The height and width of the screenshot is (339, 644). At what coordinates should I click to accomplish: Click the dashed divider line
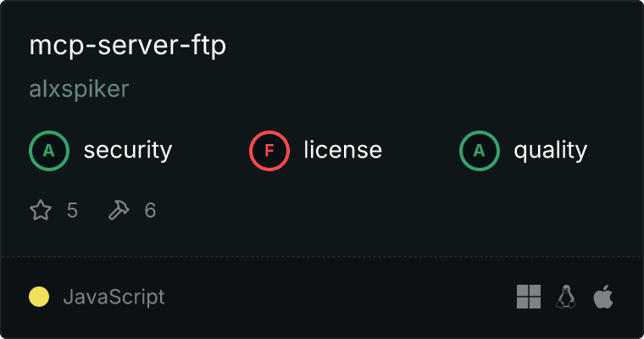coord(322,257)
